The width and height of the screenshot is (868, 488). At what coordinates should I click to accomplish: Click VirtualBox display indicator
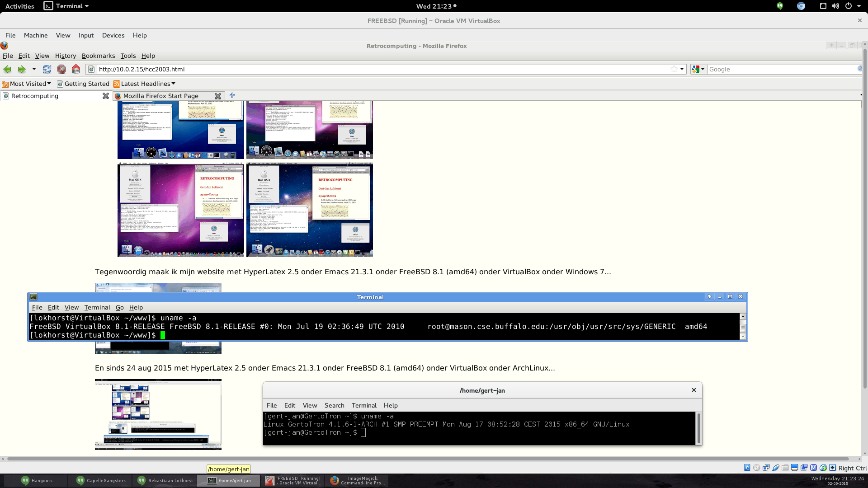click(x=794, y=468)
